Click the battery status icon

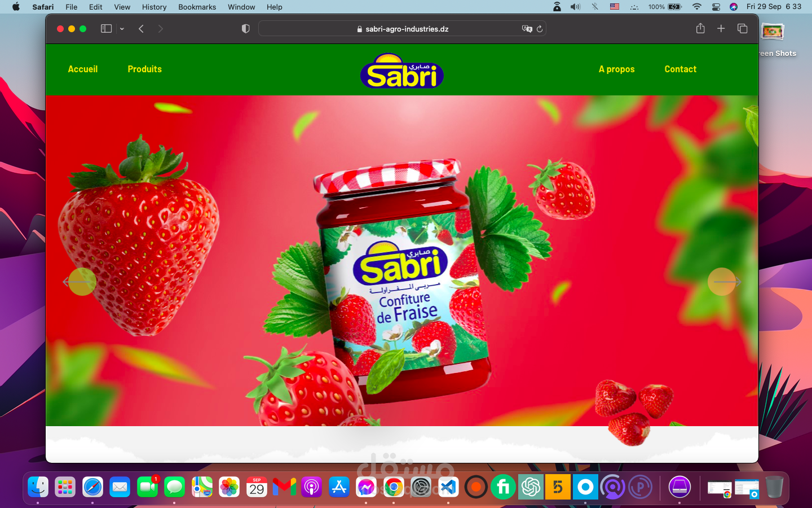(x=675, y=7)
